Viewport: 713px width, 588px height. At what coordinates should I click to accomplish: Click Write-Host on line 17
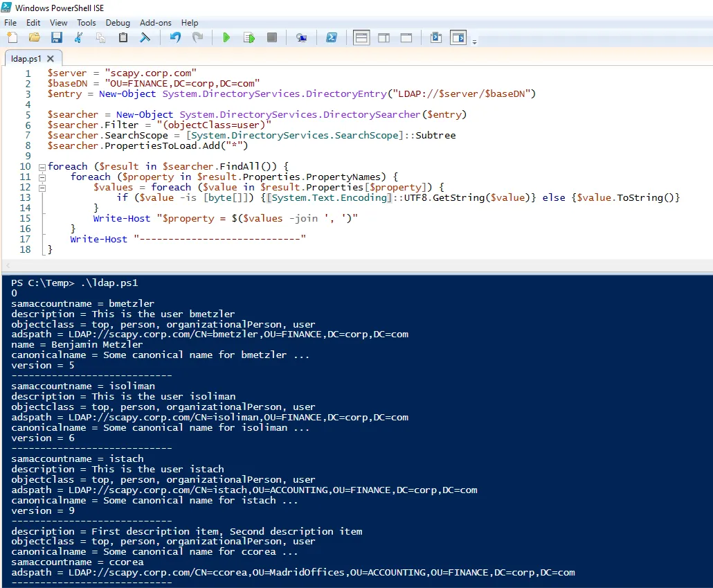[99, 240]
